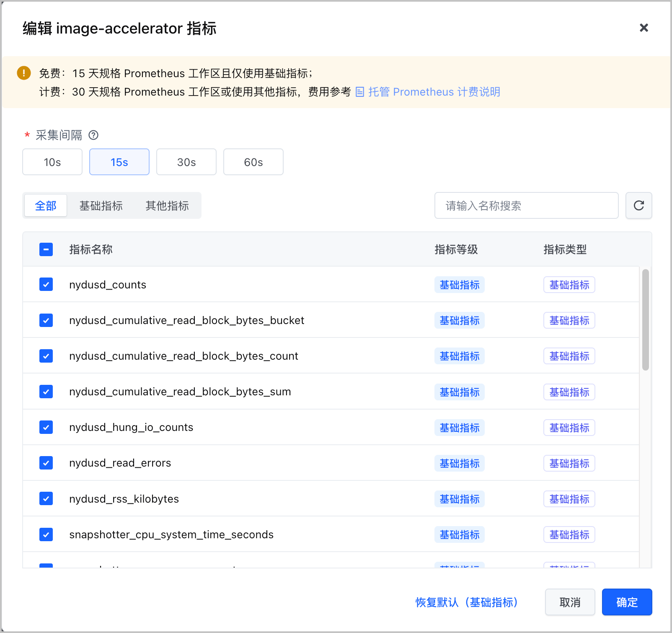Switch to the 基础指标 tab

(x=101, y=205)
